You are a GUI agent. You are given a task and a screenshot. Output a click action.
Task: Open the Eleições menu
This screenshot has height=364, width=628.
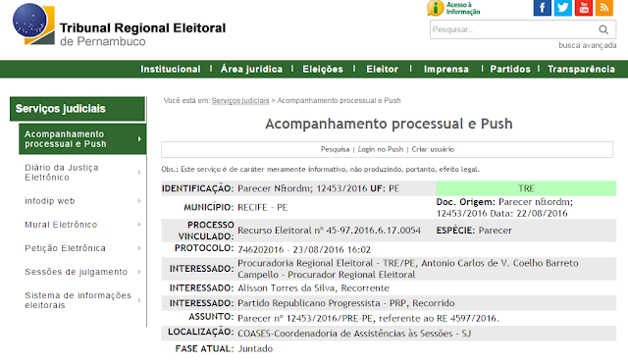click(323, 70)
